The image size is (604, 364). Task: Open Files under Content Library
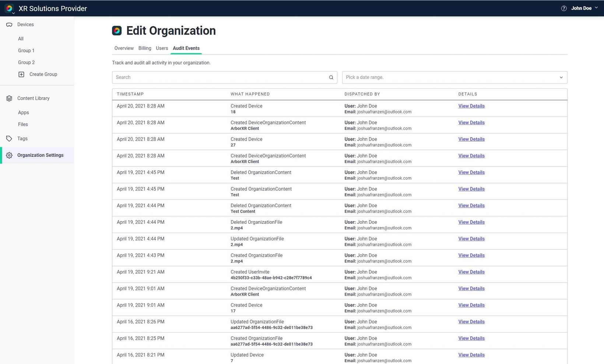23,124
